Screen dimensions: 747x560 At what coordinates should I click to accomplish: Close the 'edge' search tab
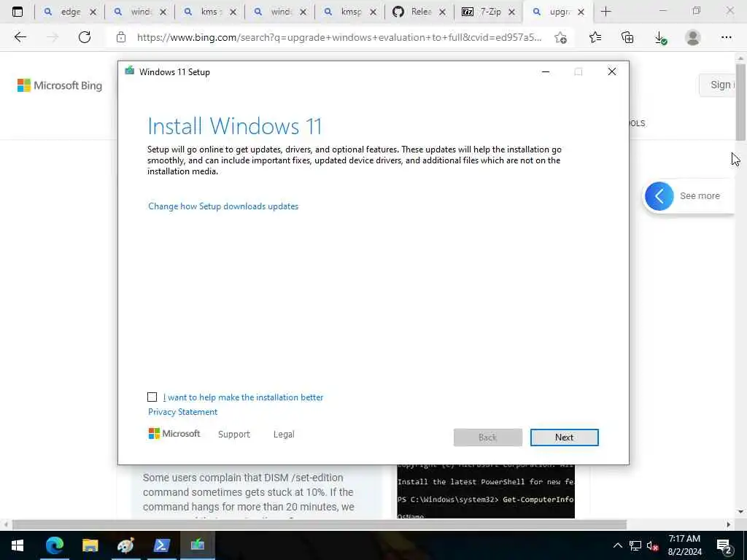(93, 12)
